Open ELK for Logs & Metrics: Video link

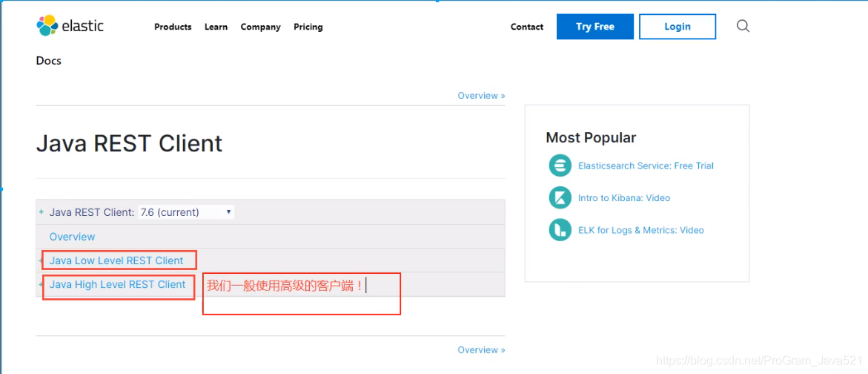pyautogui.click(x=641, y=230)
